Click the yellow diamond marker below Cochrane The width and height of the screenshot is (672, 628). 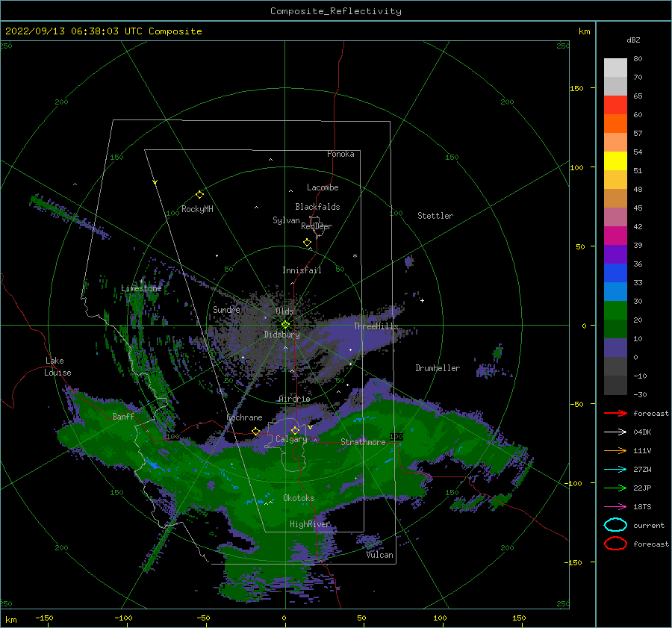[x=256, y=431]
